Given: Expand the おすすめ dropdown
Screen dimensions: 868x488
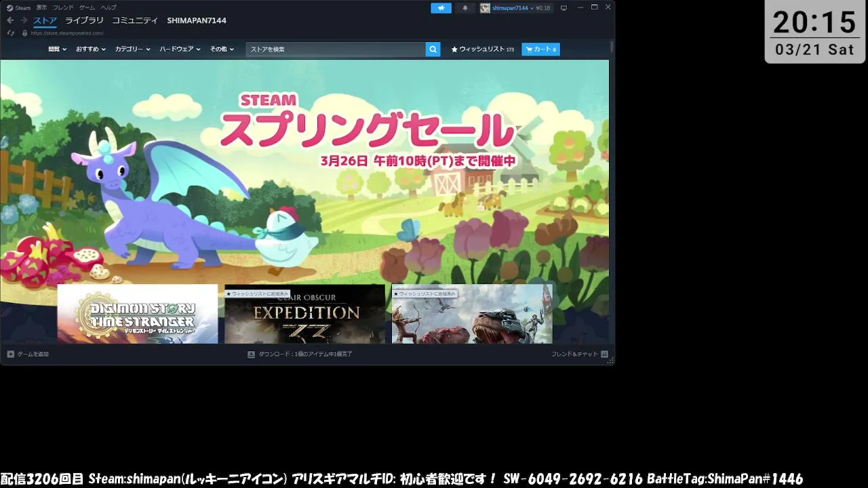Looking at the screenshot, I should pyautogui.click(x=91, y=49).
